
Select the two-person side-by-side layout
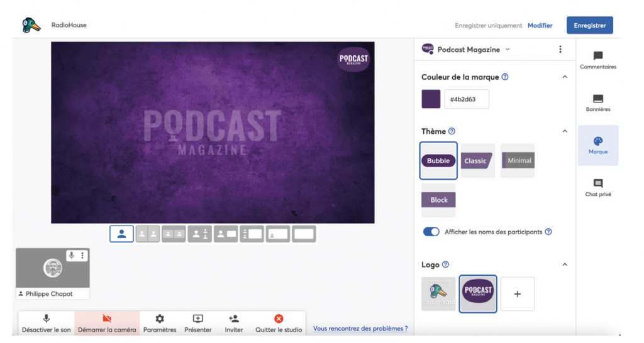point(174,234)
